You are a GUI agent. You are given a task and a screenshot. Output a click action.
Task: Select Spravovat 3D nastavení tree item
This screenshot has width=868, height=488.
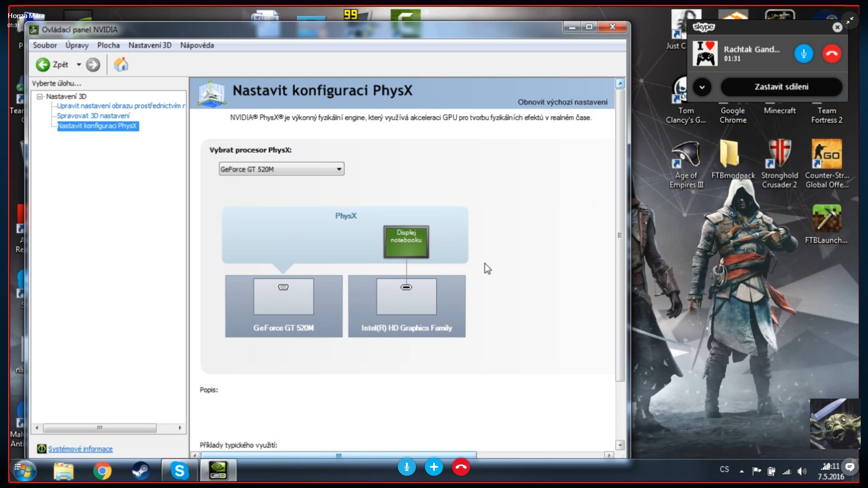(93, 116)
